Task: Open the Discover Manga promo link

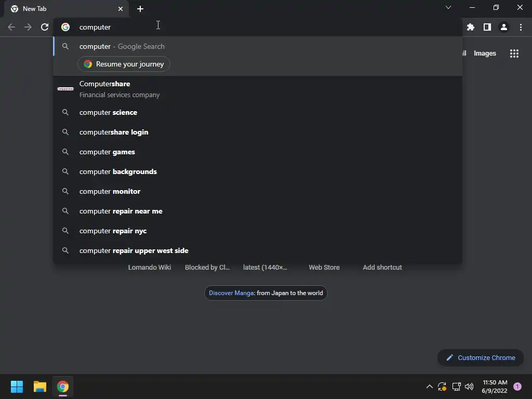Action: pyautogui.click(x=265, y=293)
